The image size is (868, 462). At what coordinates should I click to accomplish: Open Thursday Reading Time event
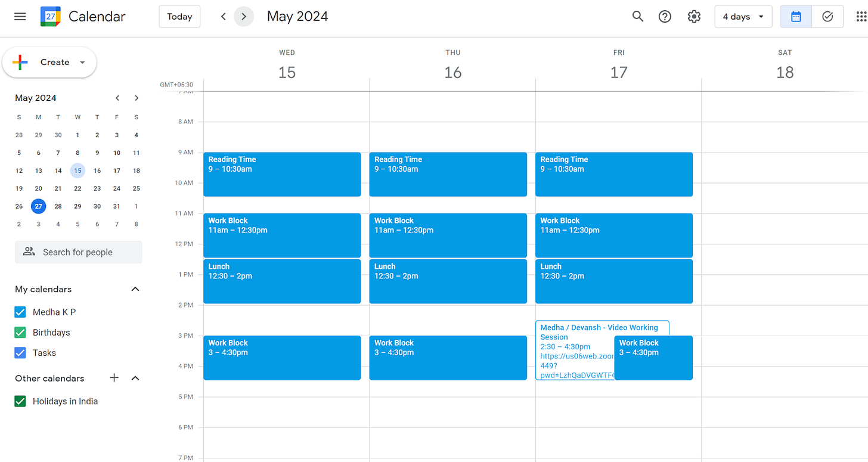[448, 174]
